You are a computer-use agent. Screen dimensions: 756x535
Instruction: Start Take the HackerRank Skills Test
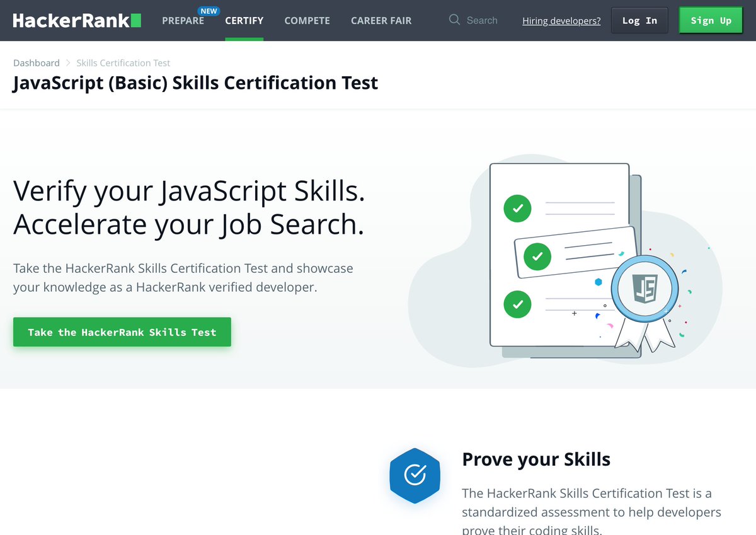[122, 332]
